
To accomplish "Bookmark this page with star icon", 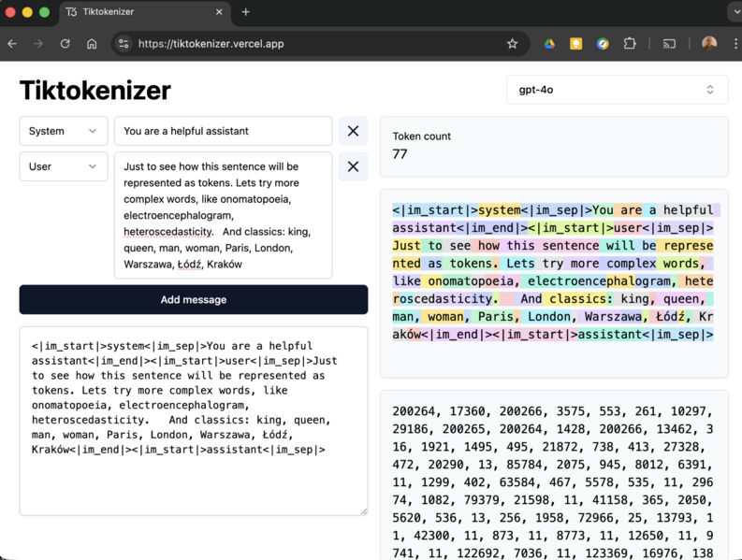I will pos(512,44).
